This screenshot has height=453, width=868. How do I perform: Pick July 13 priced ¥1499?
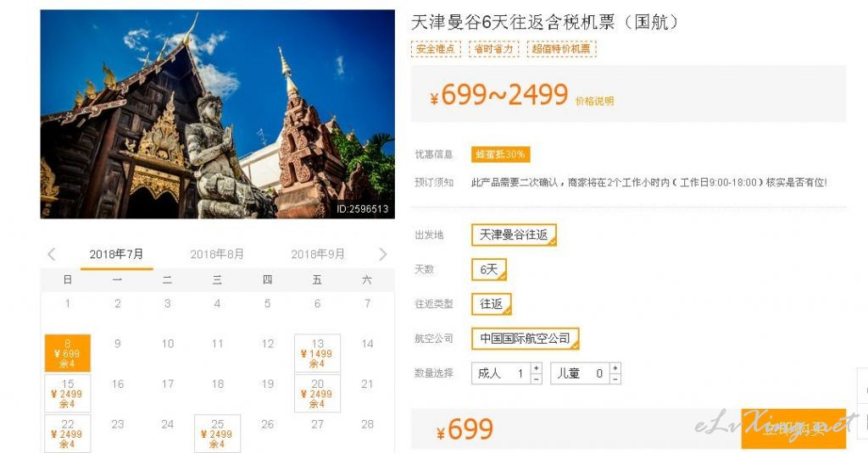(317, 353)
